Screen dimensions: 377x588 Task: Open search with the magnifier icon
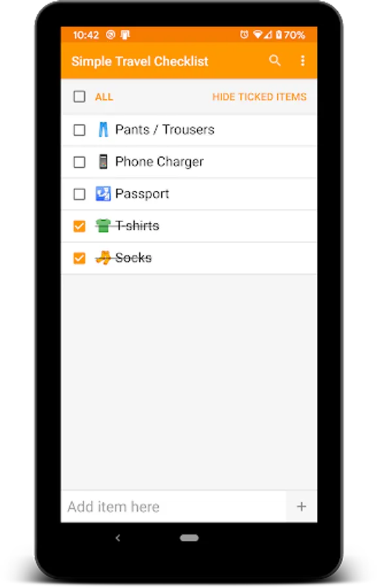[x=274, y=60]
